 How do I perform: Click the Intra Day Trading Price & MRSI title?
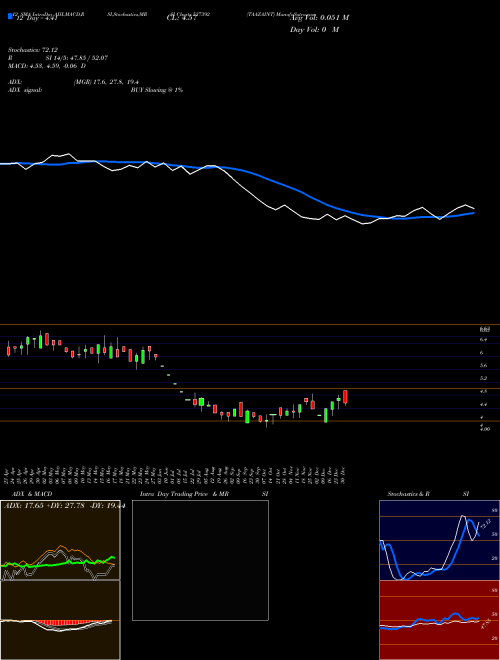click(204, 494)
